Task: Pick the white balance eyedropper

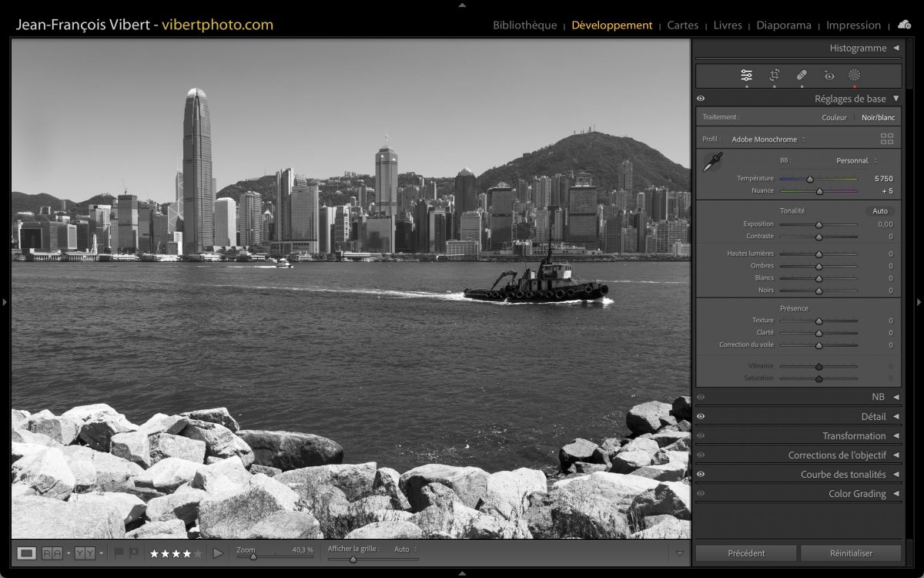Action: point(713,162)
